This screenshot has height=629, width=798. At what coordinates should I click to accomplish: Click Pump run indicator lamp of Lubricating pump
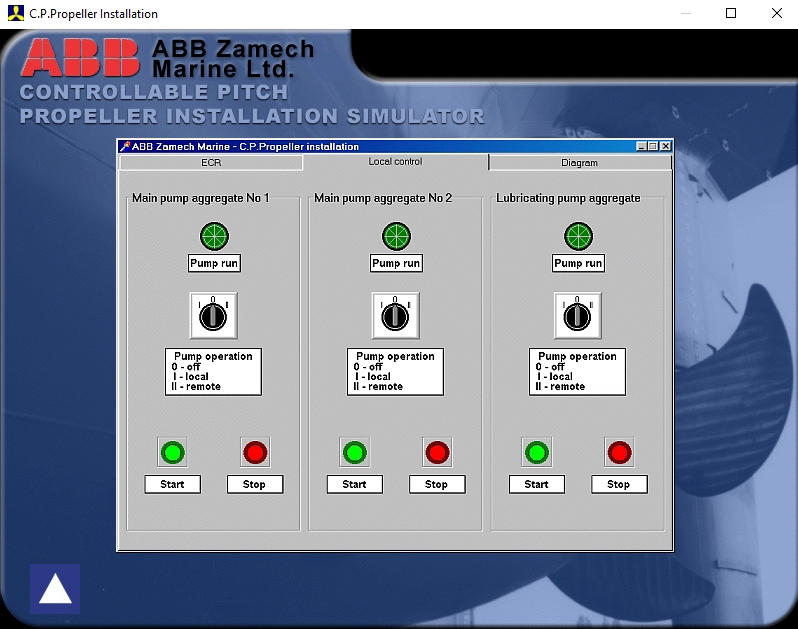click(579, 236)
